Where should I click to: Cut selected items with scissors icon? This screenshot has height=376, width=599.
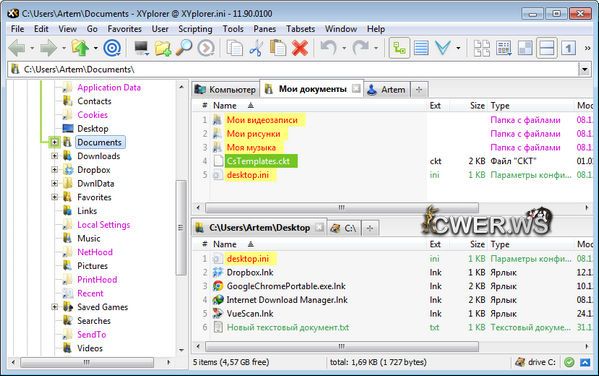pos(256,48)
